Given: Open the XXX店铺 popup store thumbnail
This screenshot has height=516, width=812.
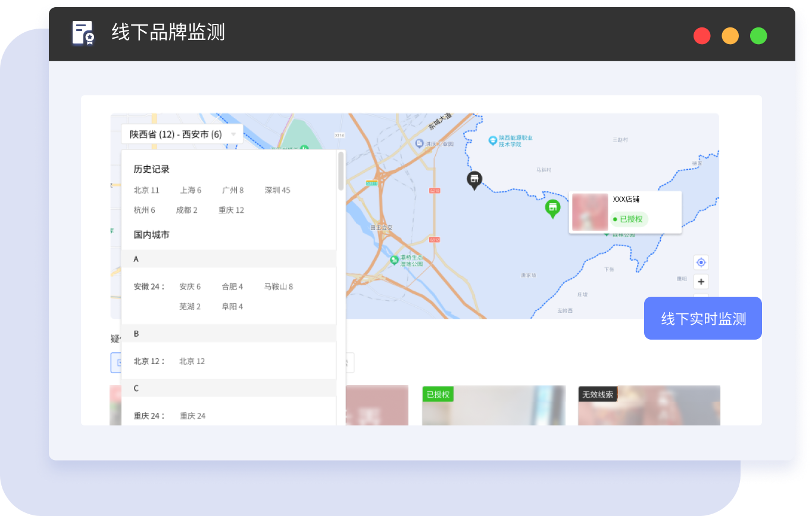Looking at the screenshot, I should [x=590, y=212].
